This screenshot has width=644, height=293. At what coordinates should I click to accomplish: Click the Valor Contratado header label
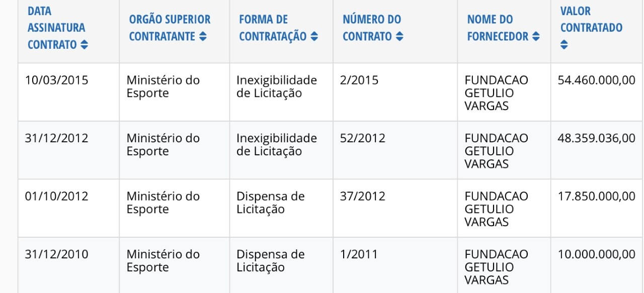pos(591,19)
